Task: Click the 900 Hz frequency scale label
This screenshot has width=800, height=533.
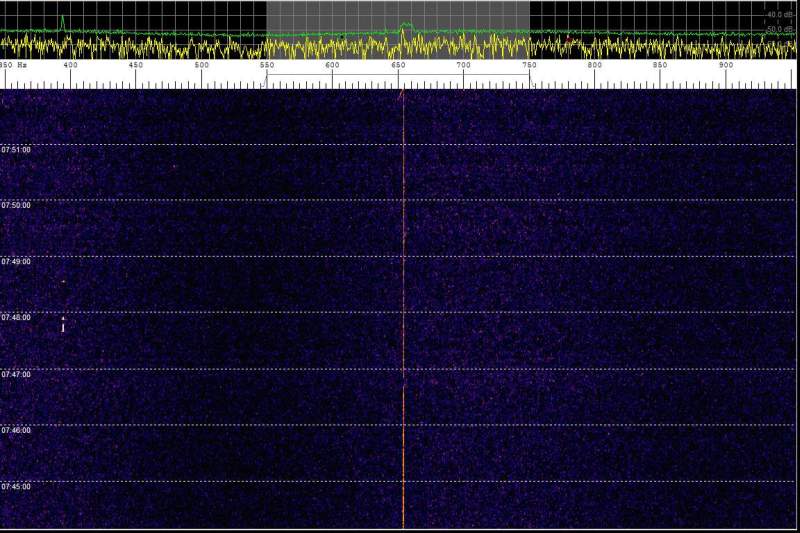Action: [x=726, y=65]
